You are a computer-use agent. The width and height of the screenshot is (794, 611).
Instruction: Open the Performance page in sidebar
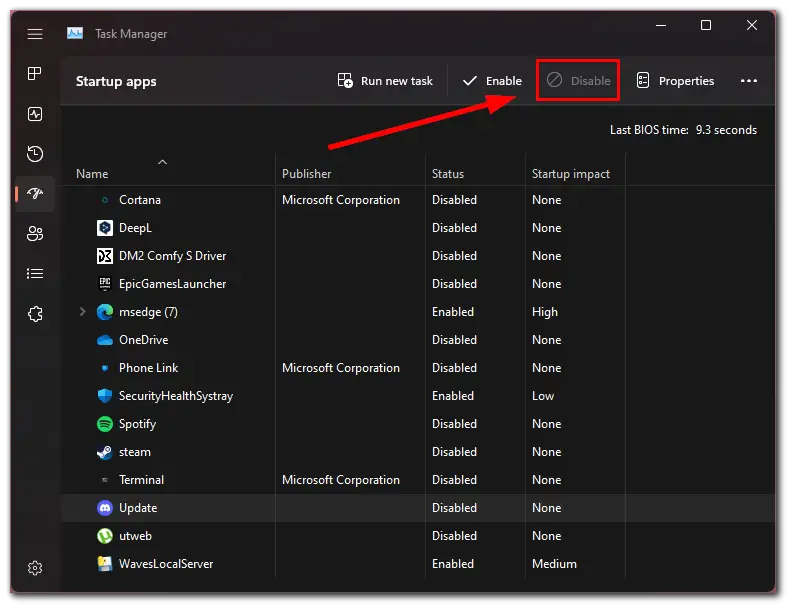pyautogui.click(x=35, y=114)
